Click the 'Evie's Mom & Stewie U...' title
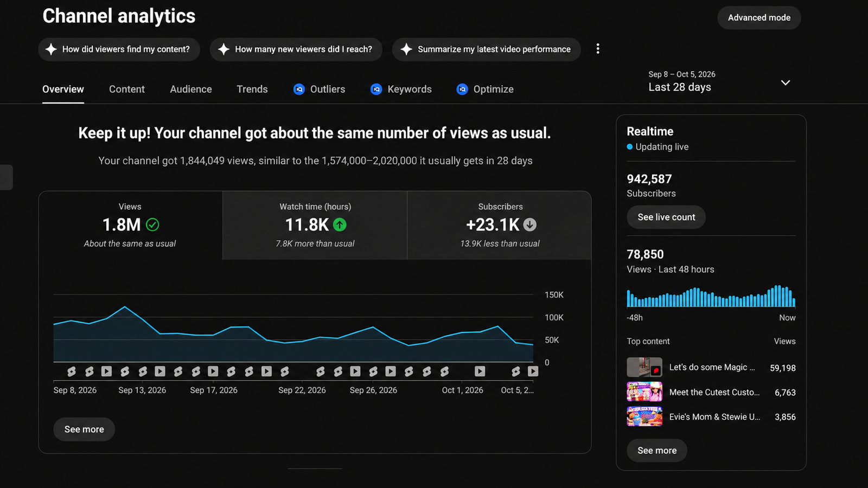This screenshot has width=868, height=488. click(714, 416)
